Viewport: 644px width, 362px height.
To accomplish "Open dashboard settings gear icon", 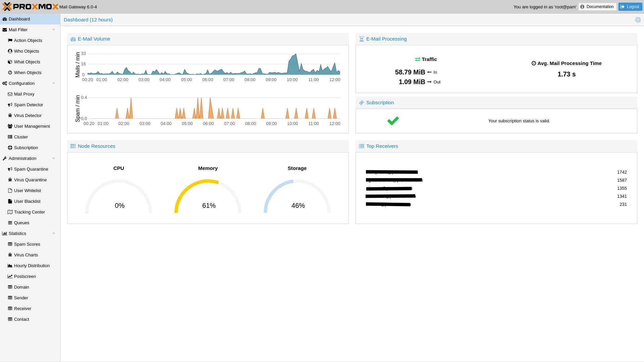I will tap(638, 20).
